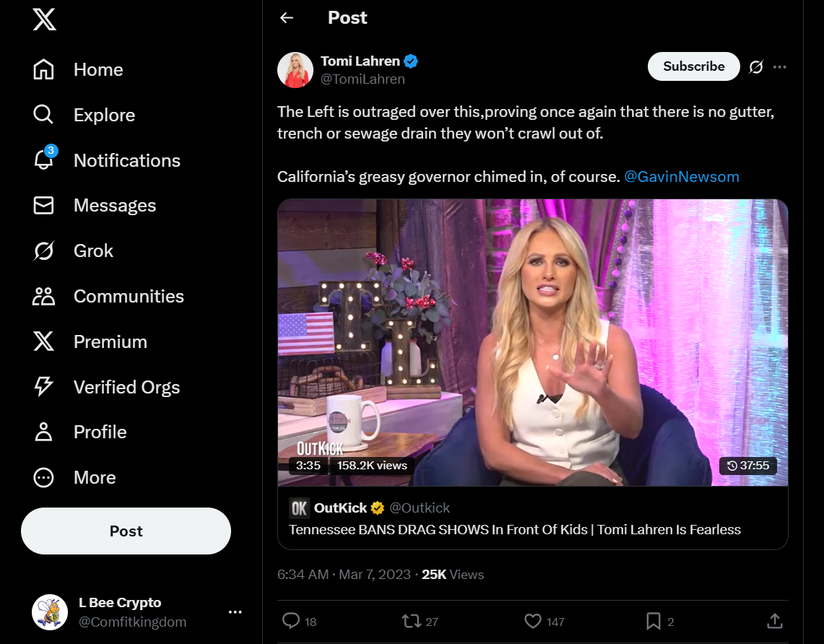Open Messages from the sidebar
Screen dimensions: 824x644
click(44, 206)
